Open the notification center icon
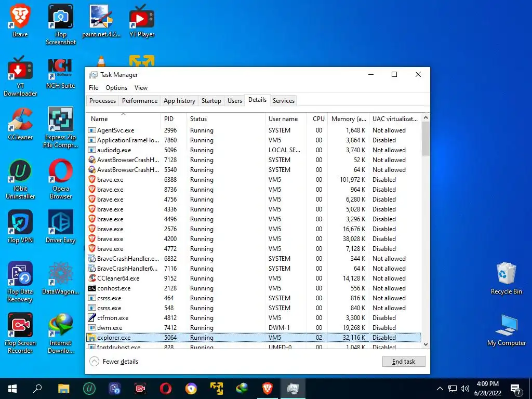 tap(516, 389)
